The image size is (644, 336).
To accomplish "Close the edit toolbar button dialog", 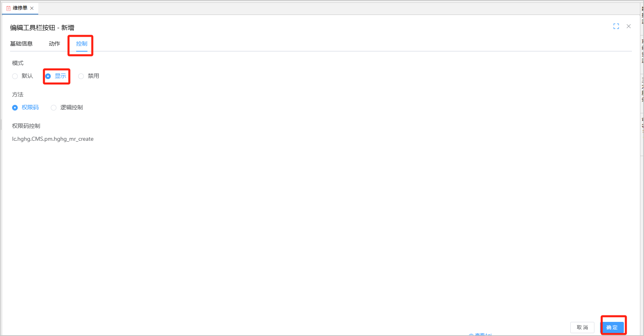I will click(x=628, y=26).
